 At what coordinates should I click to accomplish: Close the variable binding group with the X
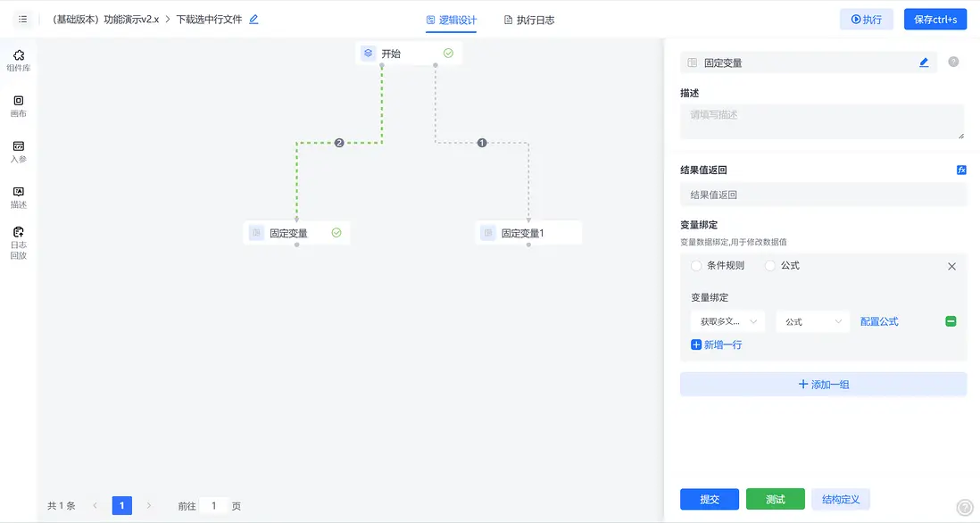point(951,265)
